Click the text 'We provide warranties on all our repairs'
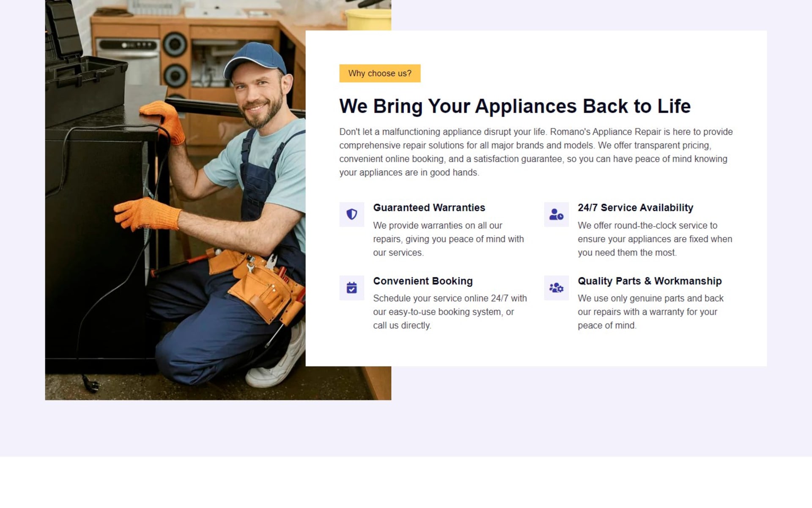The width and height of the screenshot is (812, 508). tap(448, 239)
